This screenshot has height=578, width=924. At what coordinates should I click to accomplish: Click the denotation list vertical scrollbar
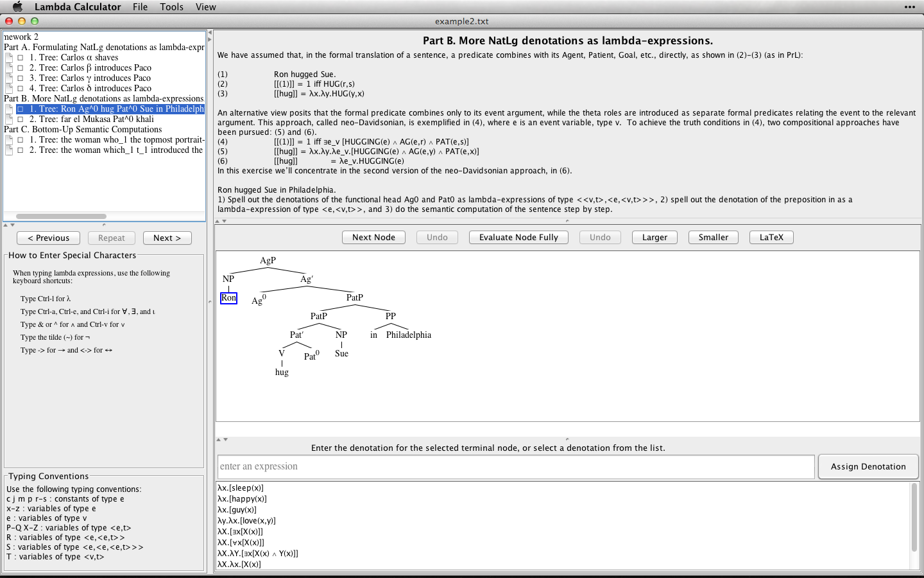point(914,517)
